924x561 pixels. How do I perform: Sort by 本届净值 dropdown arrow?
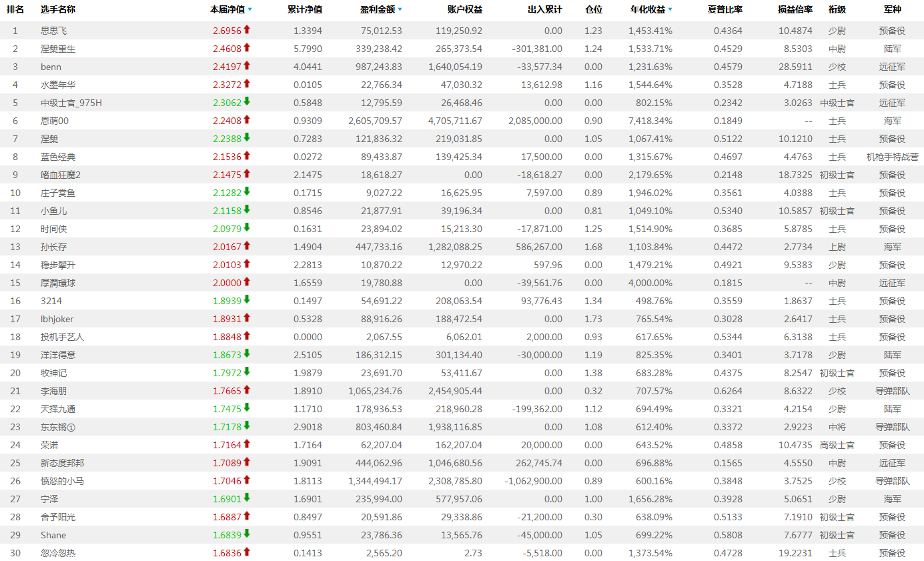[250, 10]
